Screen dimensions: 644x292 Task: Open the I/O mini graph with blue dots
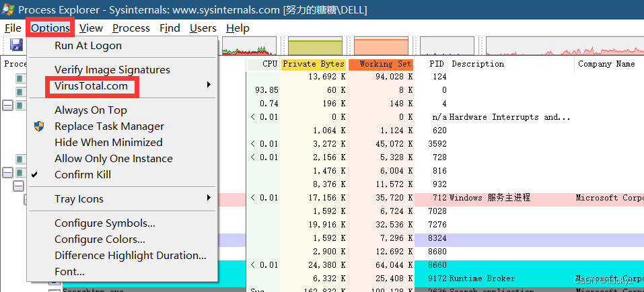(447, 46)
